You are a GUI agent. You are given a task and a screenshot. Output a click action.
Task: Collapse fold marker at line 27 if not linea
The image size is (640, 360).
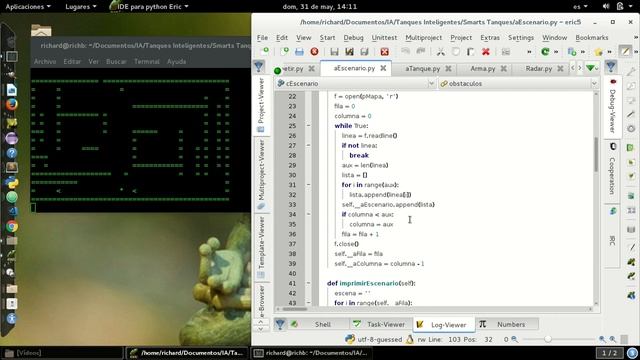coord(308,145)
